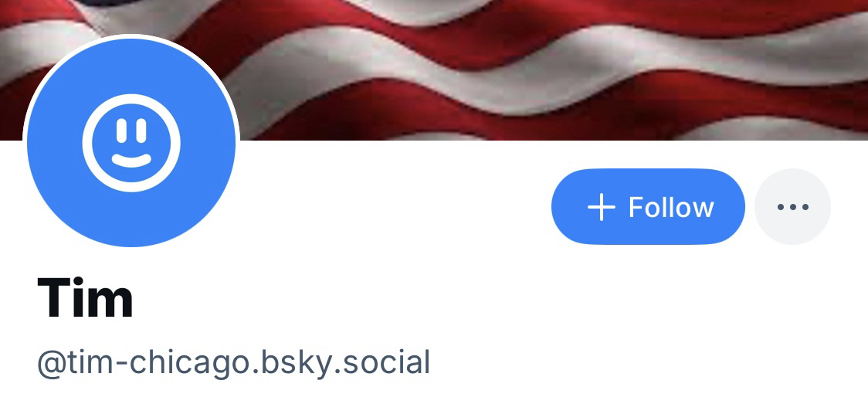The image size is (868, 404).
Task: Select the @tim-chicago.bsky.social handle
Action: (x=233, y=363)
